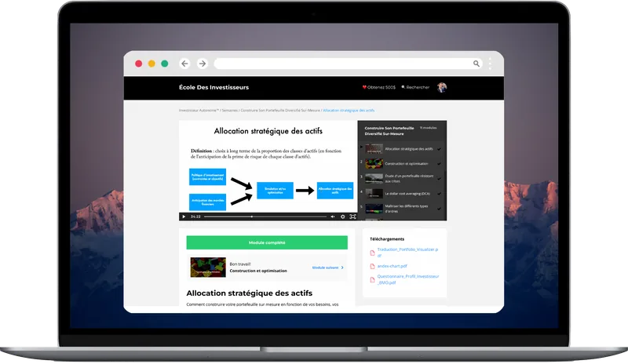The image size is (628, 364).
Task: Click the Téléchargements heading
Action: pyautogui.click(x=387, y=239)
